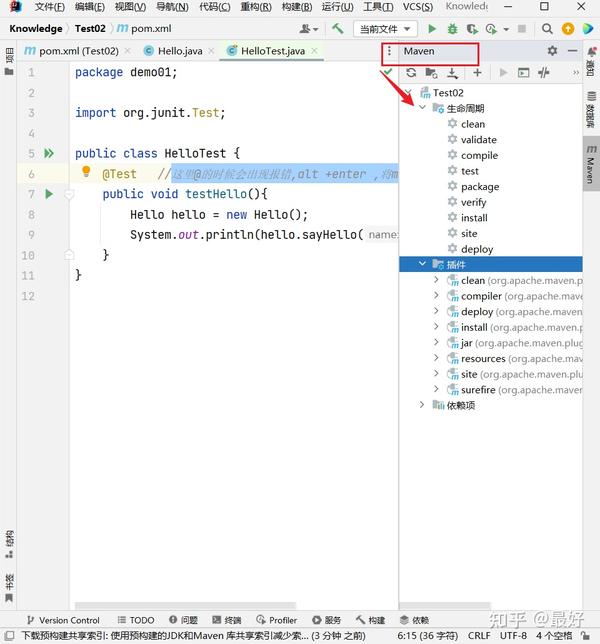600x644 pixels.
Task: Click Maven vertical sidebar tab
Action: click(591, 164)
